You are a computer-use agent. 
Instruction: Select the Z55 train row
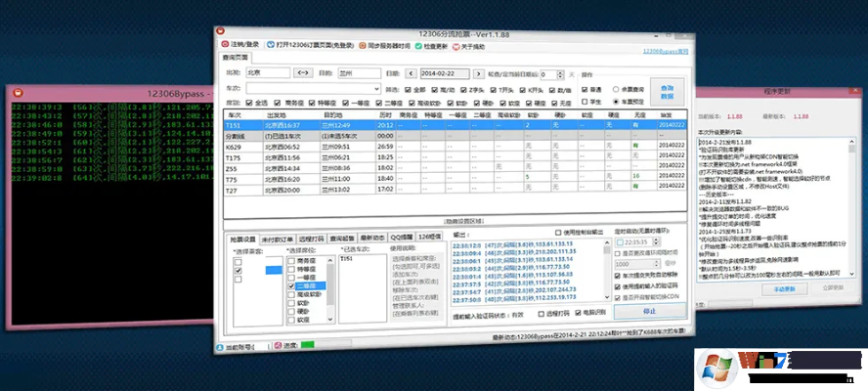pos(456,168)
